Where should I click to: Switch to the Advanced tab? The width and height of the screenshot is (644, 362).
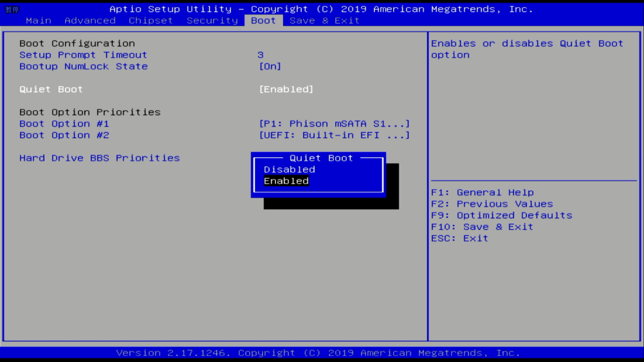point(90,21)
